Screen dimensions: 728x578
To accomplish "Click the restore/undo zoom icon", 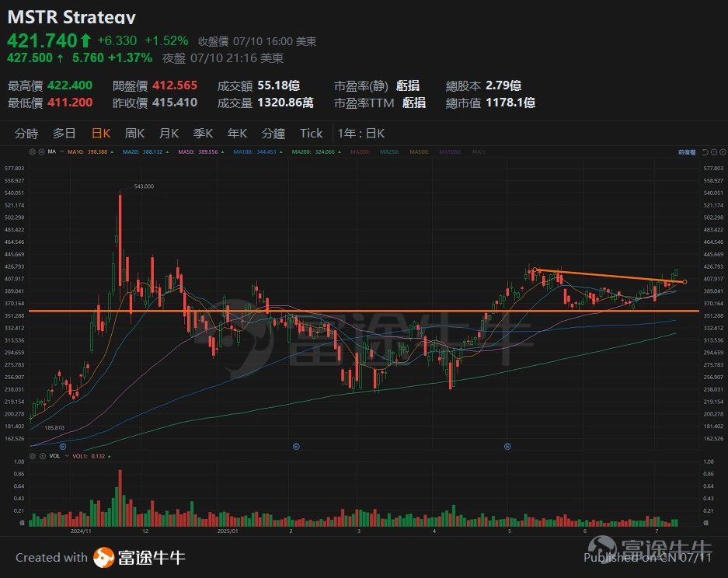I will pyautogui.click(x=705, y=152).
